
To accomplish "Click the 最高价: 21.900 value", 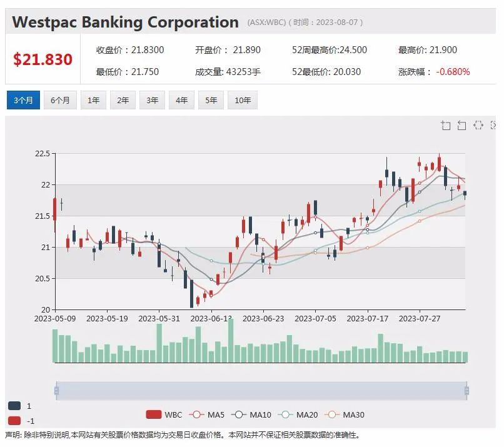I will 428,50.
